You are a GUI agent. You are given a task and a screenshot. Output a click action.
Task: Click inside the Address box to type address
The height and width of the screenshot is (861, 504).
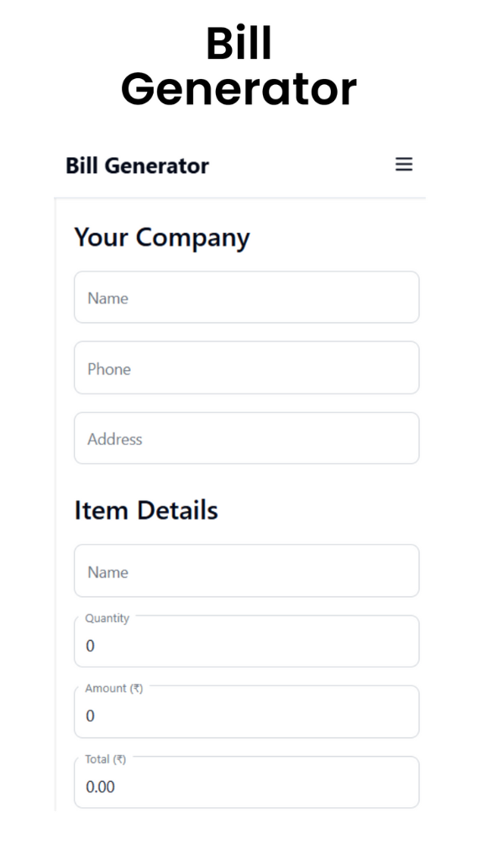(x=246, y=438)
